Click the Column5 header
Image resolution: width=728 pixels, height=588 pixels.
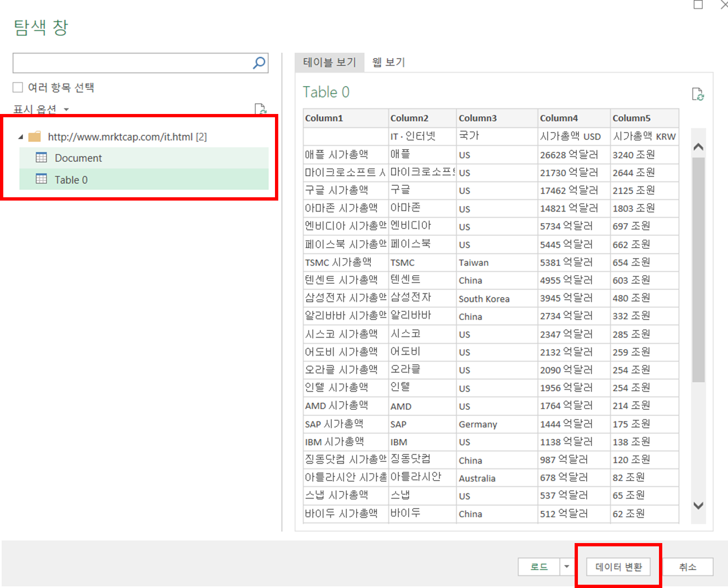645,118
